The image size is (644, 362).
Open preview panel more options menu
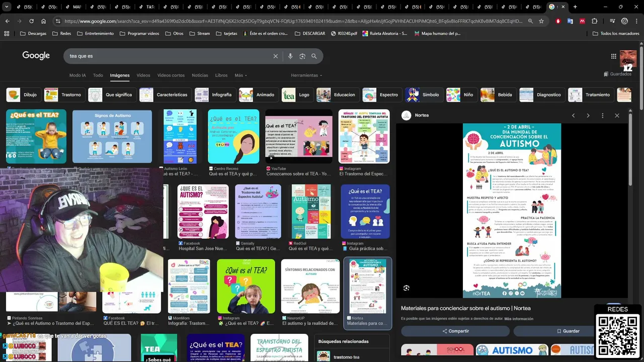coord(602,116)
